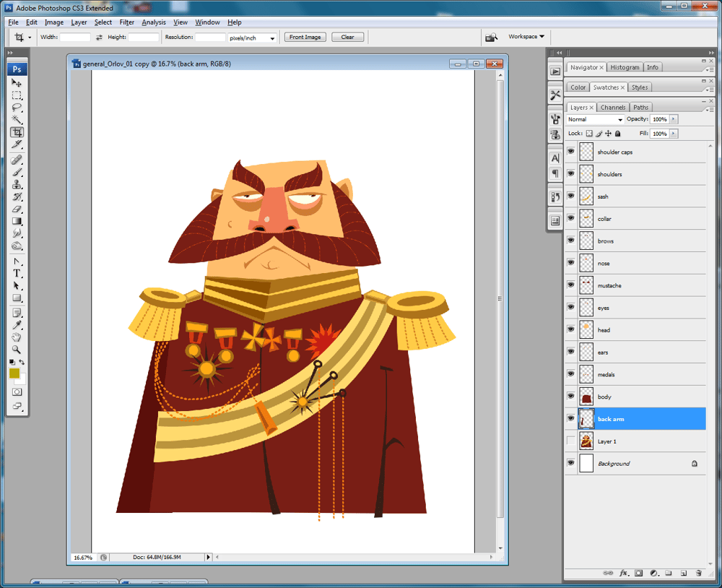The height and width of the screenshot is (588, 722).
Task: Select the Slice tool
Action: [x=17, y=144]
